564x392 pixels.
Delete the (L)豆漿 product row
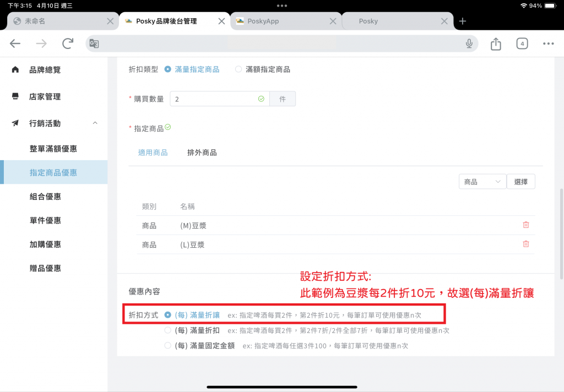click(526, 244)
